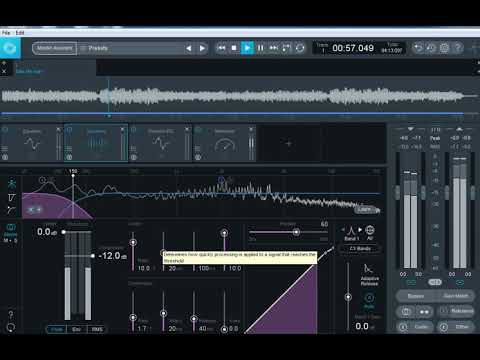
Task: Solo the Dynamics module
Action: click(69, 157)
